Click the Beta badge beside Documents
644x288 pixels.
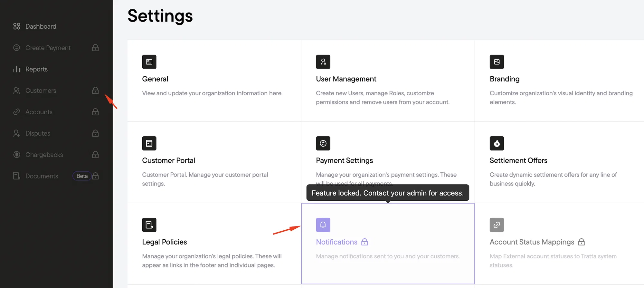coord(82,176)
